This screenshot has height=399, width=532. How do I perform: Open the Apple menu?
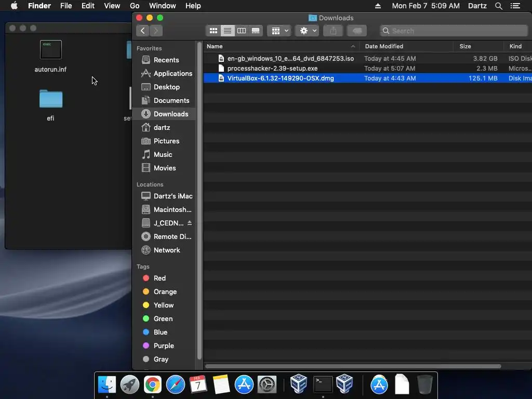[x=14, y=6]
